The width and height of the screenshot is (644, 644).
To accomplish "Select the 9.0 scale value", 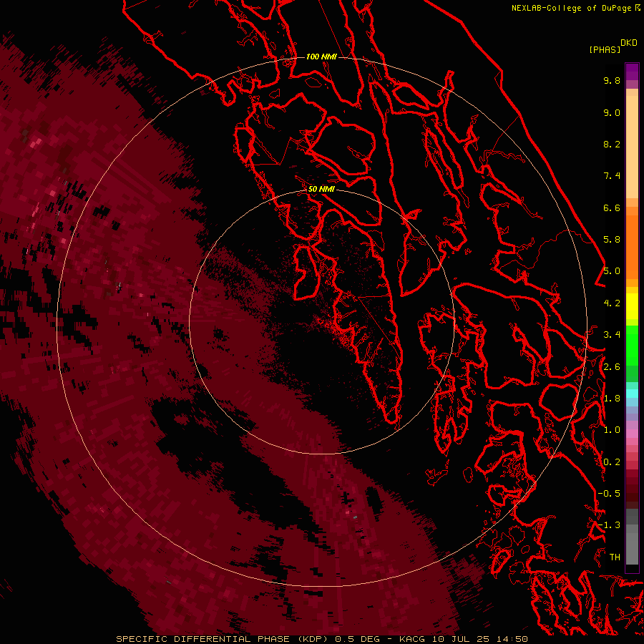I will pyautogui.click(x=612, y=112).
